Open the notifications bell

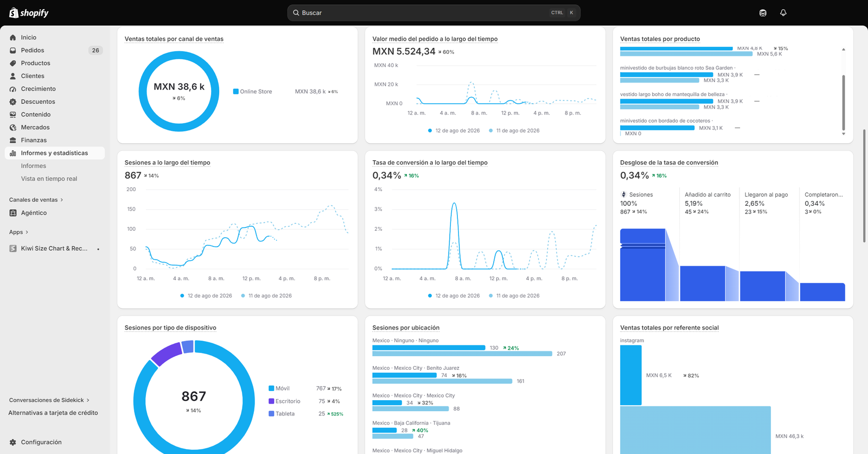click(x=783, y=12)
